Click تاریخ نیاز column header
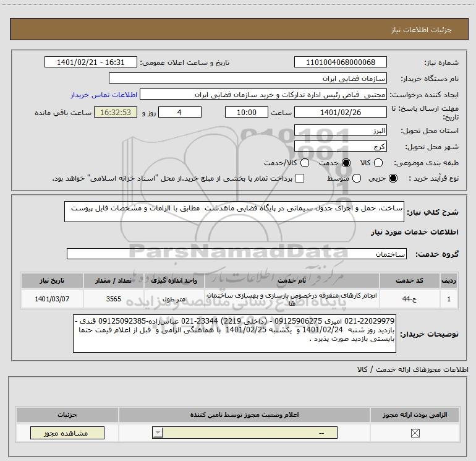Viewport: 476px width, 461px height. 52,280
